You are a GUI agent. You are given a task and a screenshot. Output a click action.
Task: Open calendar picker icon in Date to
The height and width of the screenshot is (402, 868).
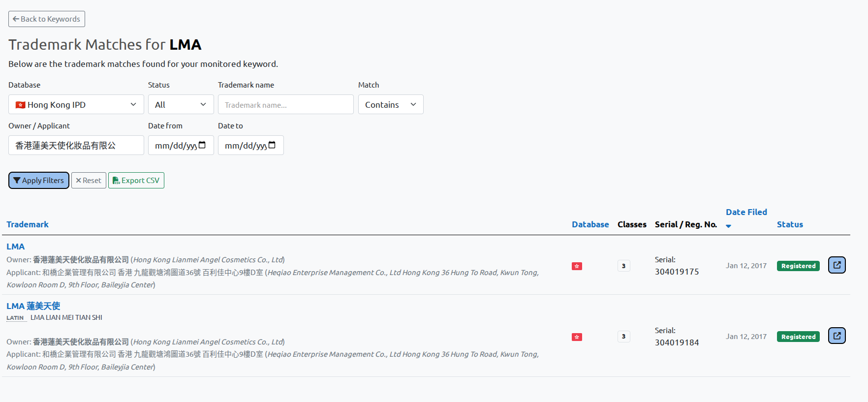(x=272, y=145)
